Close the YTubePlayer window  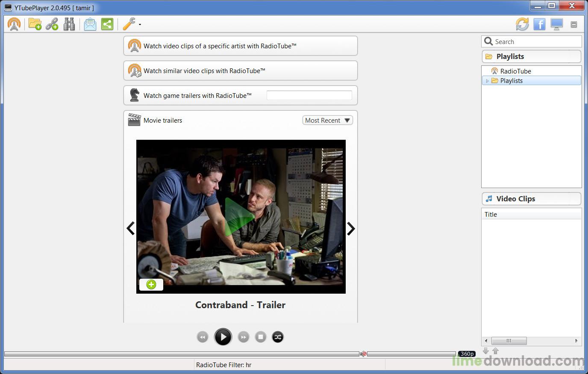coord(572,6)
